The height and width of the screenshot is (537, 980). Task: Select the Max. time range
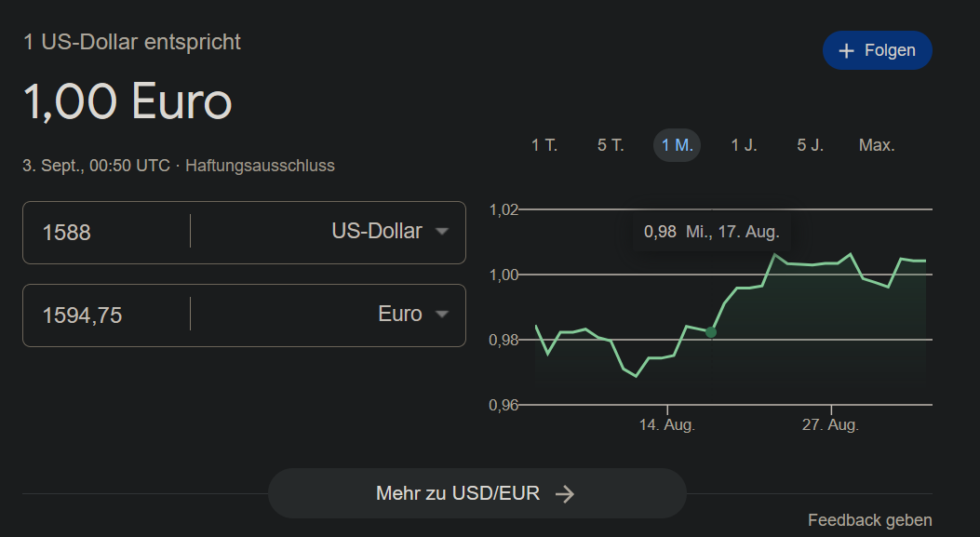coord(877,145)
